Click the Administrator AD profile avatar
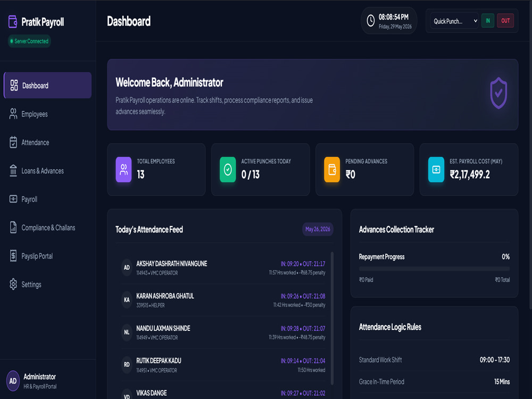The width and height of the screenshot is (532, 399). (13, 381)
